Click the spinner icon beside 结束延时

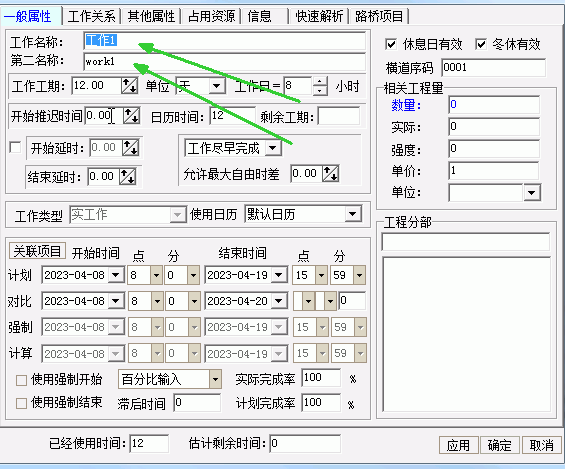pos(128,177)
